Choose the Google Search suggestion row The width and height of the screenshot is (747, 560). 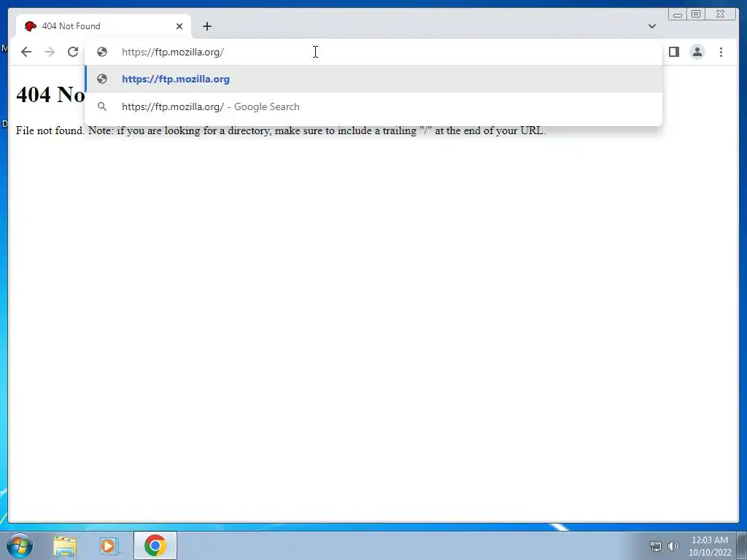click(x=373, y=106)
